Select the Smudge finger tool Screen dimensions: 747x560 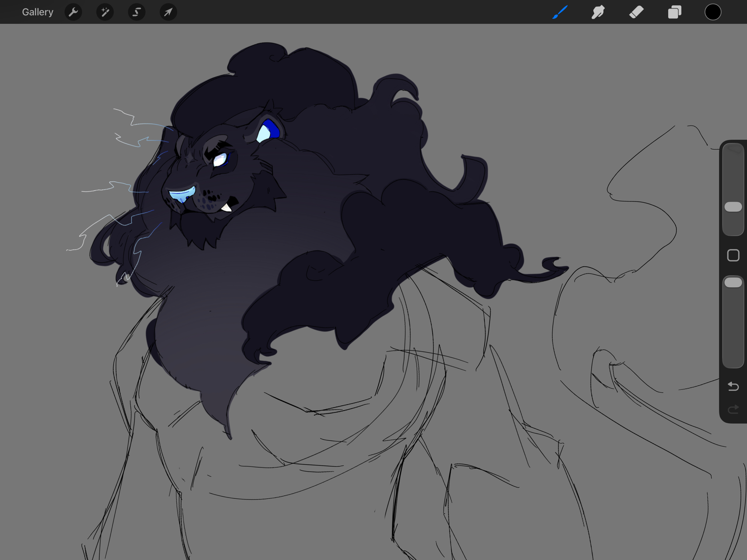(598, 12)
